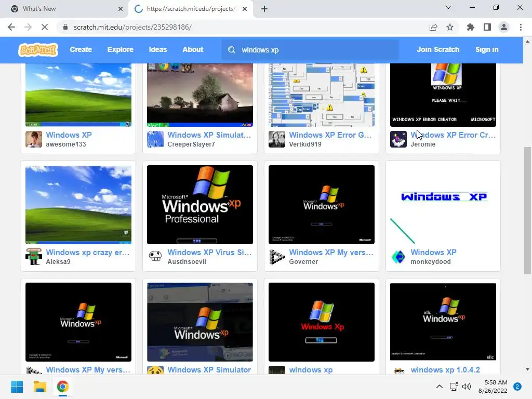Open the Windows XP Simulator link
Screen dimensions: 532x399
(209, 370)
